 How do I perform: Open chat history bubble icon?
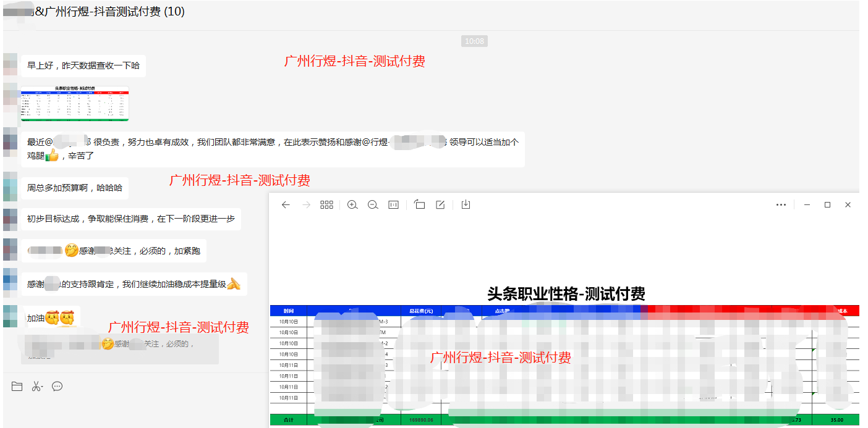click(57, 387)
